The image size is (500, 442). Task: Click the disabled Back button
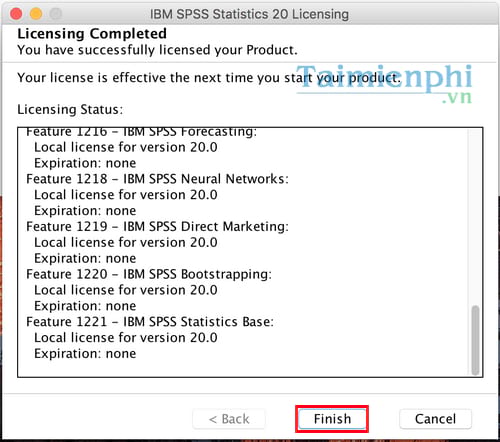click(x=229, y=419)
